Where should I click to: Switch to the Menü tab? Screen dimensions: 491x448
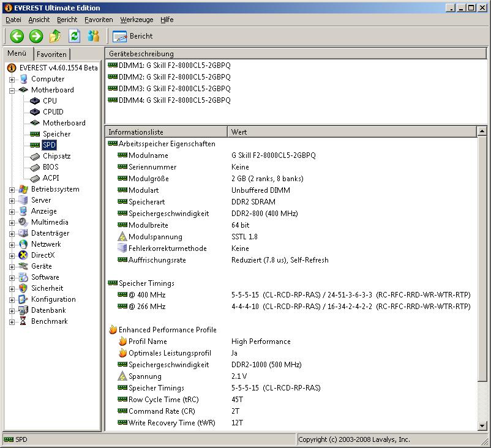click(17, 53)
